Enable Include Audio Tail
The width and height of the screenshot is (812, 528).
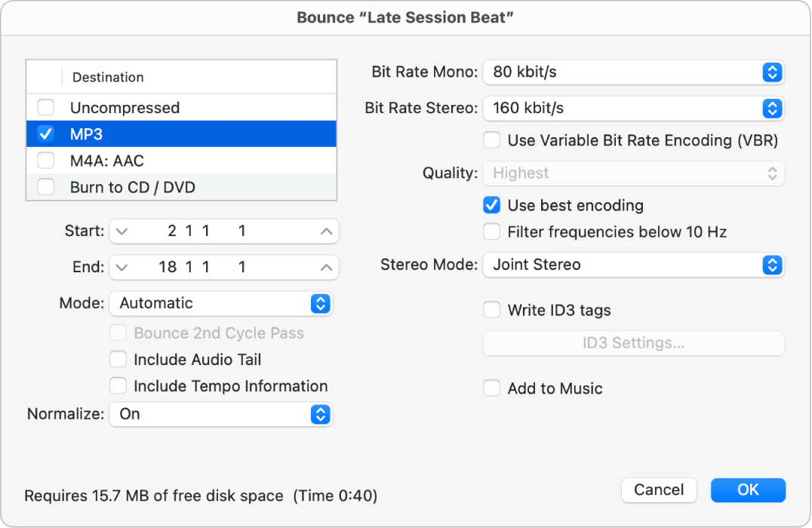coord(118,359)
